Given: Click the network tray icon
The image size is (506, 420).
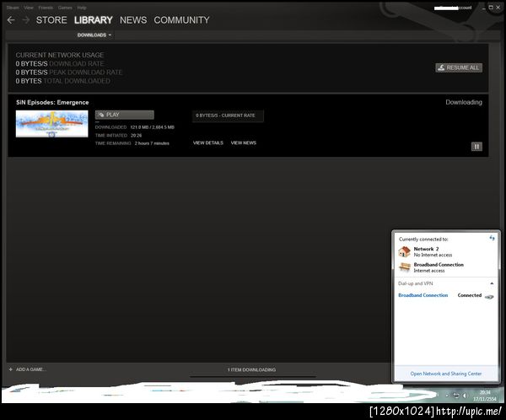Looking at the screenshot, I should click(x=456, y=396).
